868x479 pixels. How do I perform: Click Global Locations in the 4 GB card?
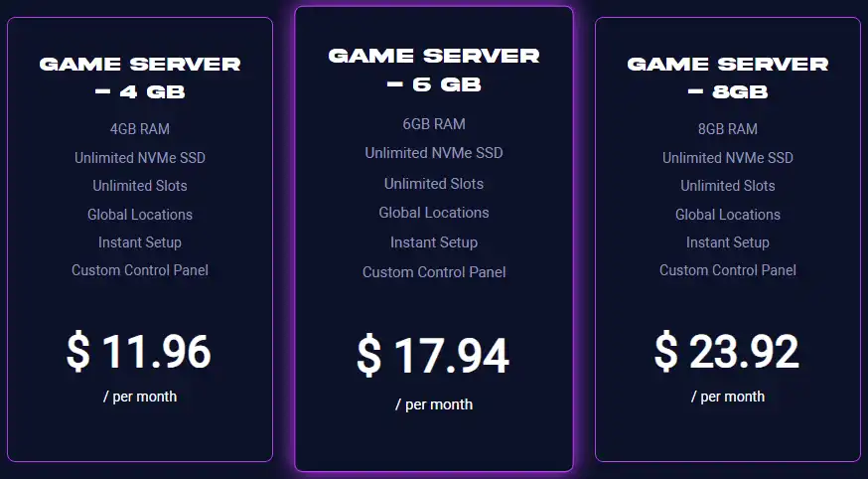[140, 215]
